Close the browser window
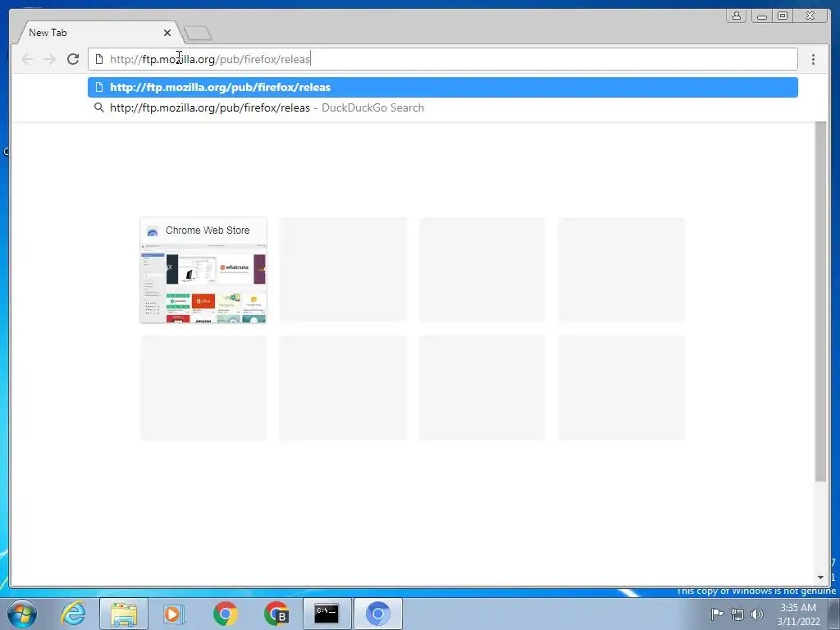The height and width of the screenshot is (630, 840). pyautogui.click(x=810, y=16)
